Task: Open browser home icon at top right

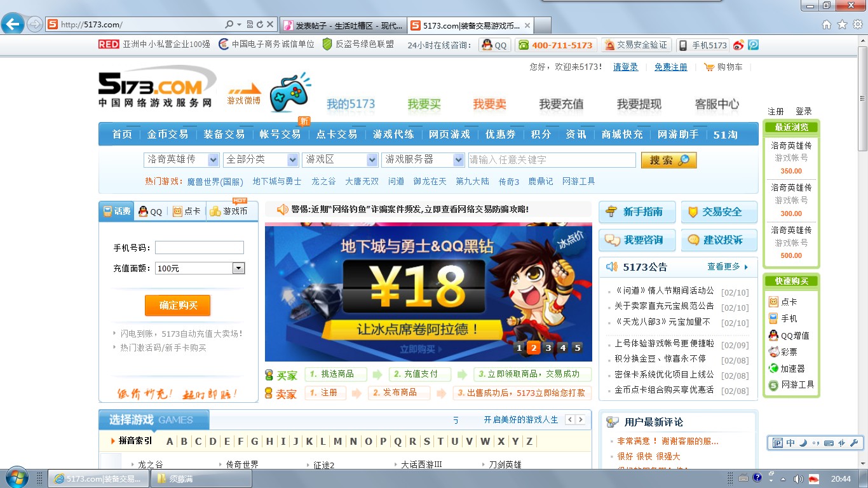Action: pyautogui.click(x=827, y=25)
